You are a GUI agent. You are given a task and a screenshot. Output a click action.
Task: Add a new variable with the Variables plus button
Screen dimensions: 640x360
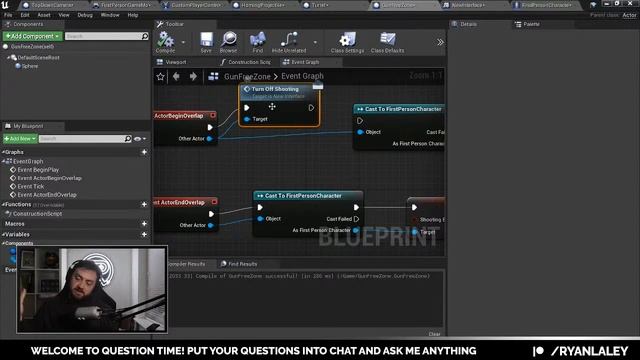(x=144, y=234)
